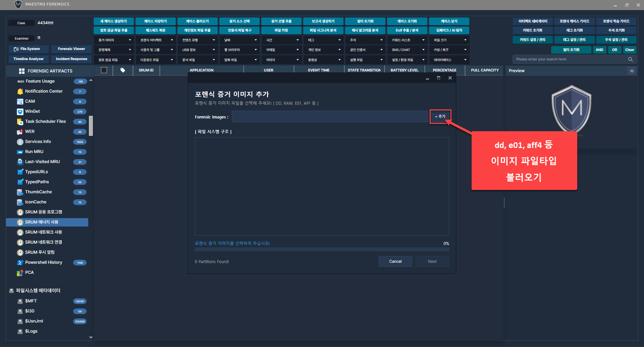This screenshot has width=644, height=347.
Task: Click the search magnifier icon
Action: pos(630,59)
